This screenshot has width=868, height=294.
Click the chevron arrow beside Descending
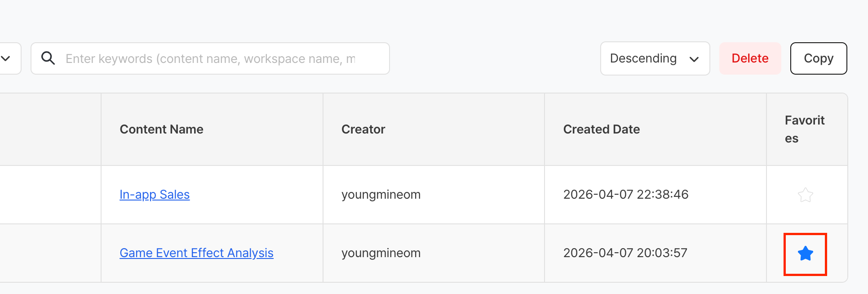(x=694, y=59)
